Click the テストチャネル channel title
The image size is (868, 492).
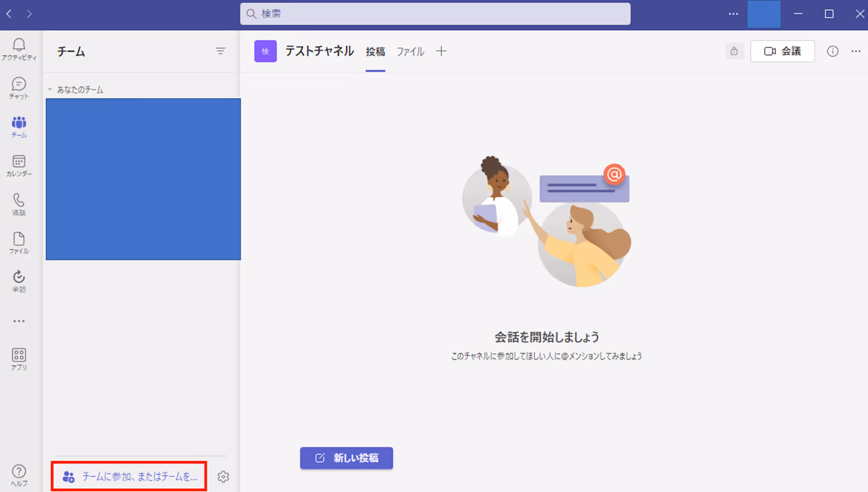(x=320, y=51)
